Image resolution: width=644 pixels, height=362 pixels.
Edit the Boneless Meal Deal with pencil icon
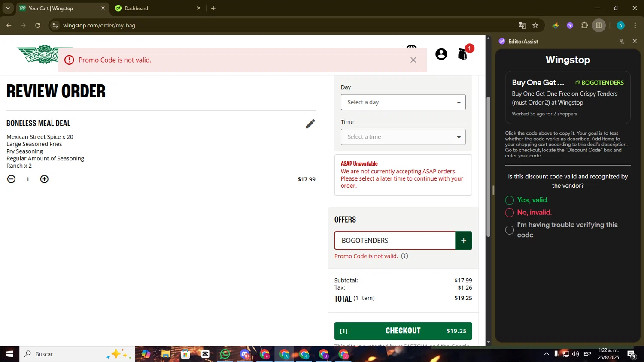[310, 124]
